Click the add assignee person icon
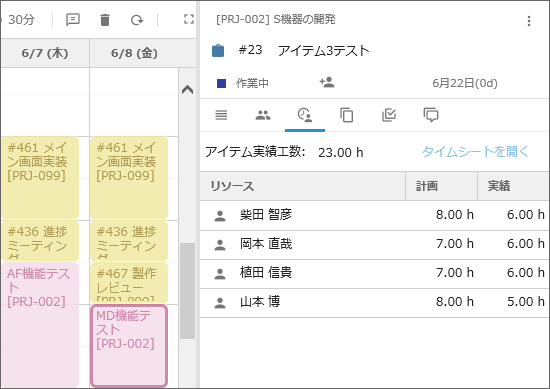Viewport: 550px width, 389px height. pyautogui.click(x=327, y=82)
